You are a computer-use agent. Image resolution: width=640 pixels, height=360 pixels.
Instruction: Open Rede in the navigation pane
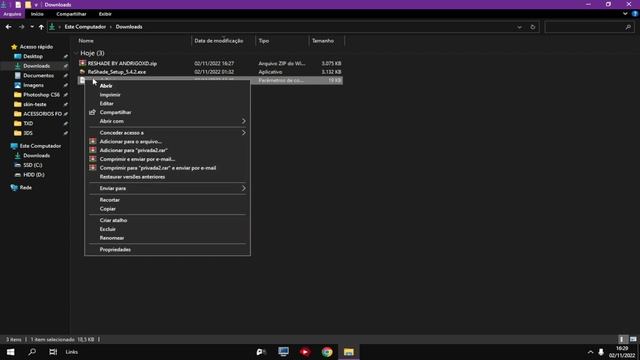[x=25, y=188]
